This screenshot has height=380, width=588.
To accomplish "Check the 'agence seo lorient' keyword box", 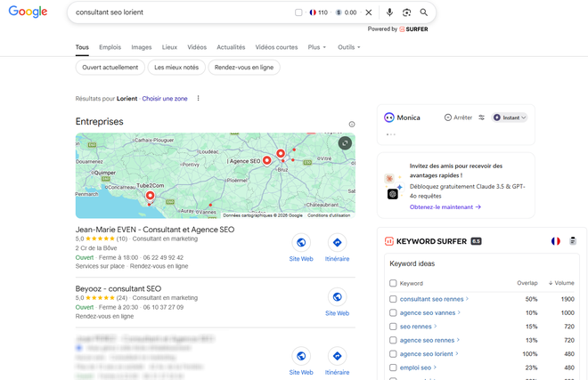I will [x=393, y=354].
